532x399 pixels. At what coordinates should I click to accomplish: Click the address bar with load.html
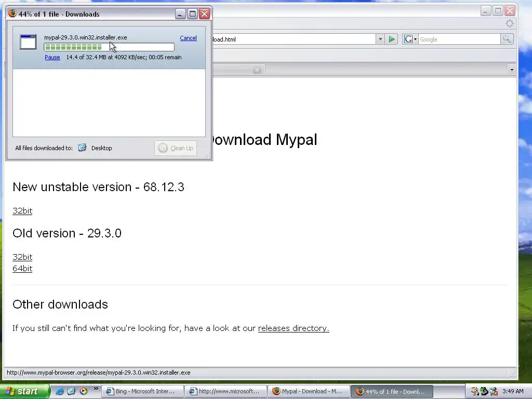coord(294,39)
